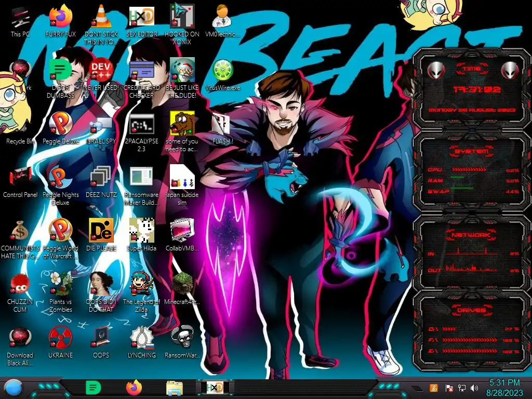Launch the Plants vs Zombies shortcut
Screen dimensions: 532x399
[x=60, y=292]
